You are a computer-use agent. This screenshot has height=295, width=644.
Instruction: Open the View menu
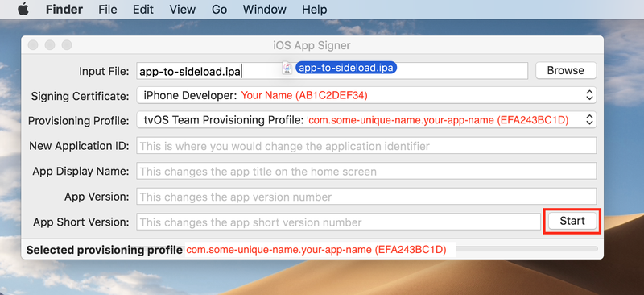[x=183, y=9]
